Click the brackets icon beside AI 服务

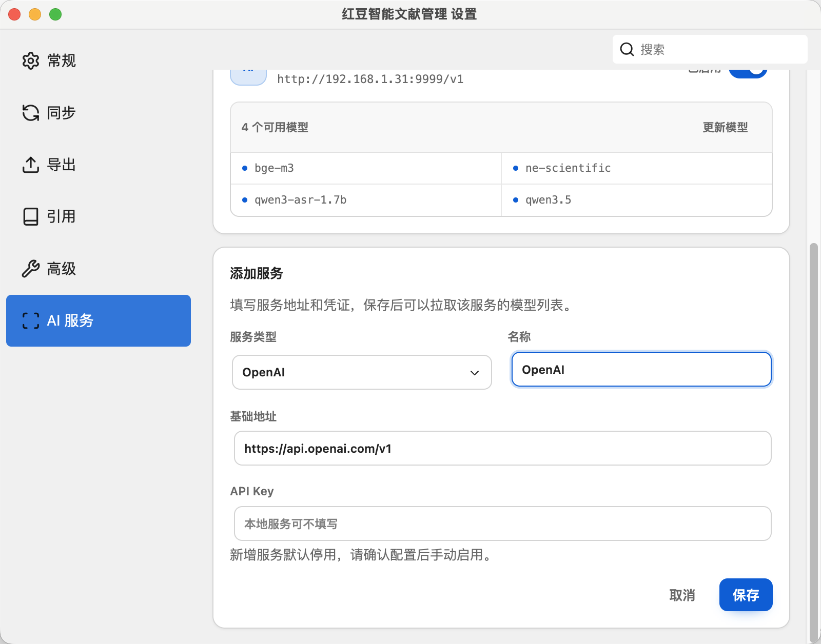31,320
